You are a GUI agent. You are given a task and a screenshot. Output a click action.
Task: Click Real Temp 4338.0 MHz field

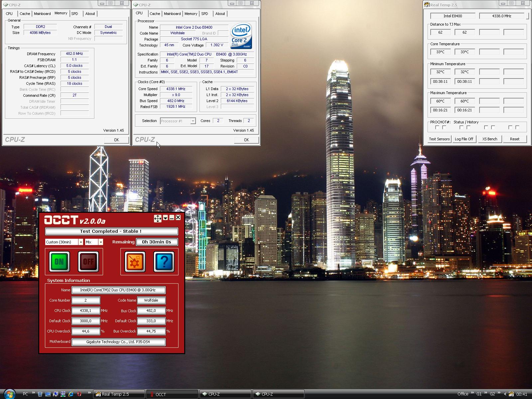tap(502, 16)
